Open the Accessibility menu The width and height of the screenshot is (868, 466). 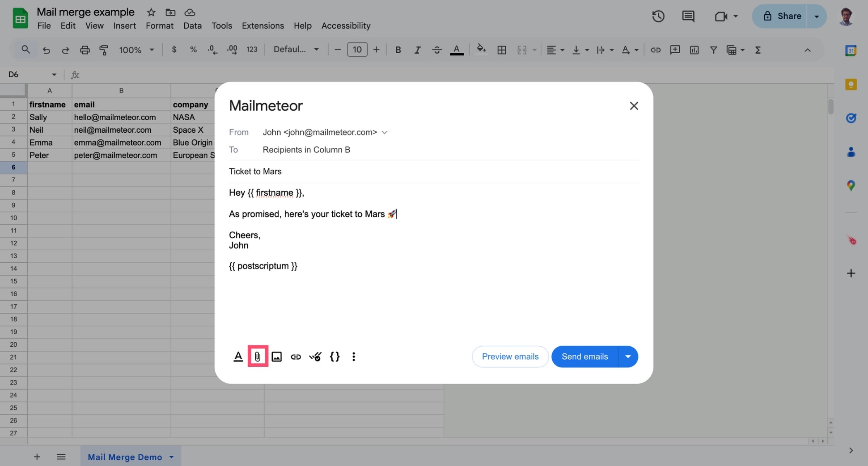click(346, 26)
